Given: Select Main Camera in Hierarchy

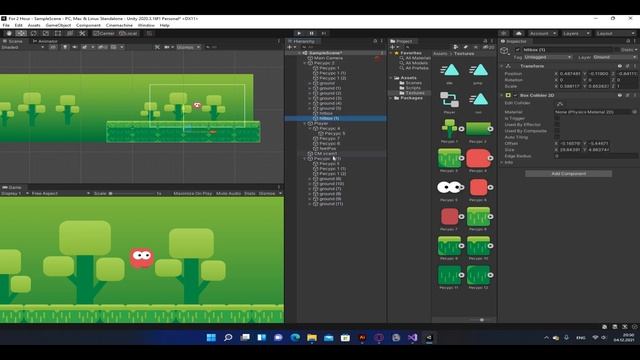Looking at the screenshot, I should (329, 58).
